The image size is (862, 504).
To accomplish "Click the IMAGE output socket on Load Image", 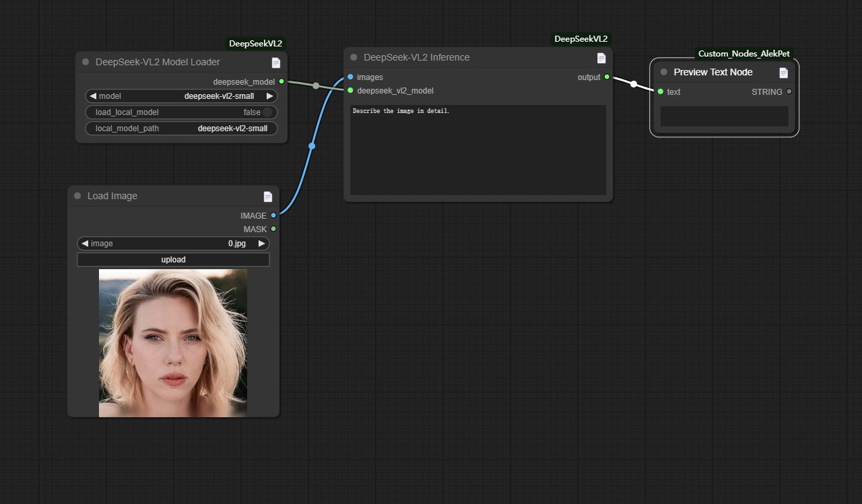I will (273, 215).
